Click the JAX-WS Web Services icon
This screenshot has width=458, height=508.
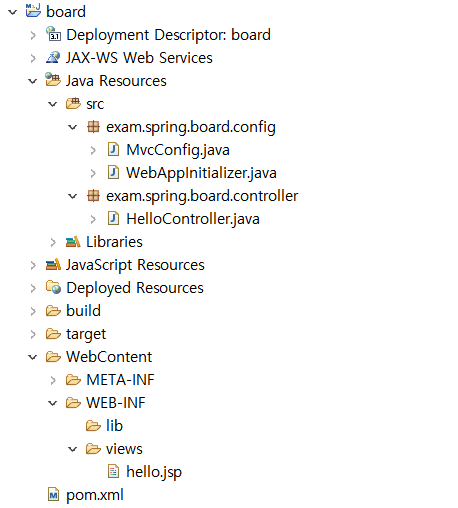[53, 57]
